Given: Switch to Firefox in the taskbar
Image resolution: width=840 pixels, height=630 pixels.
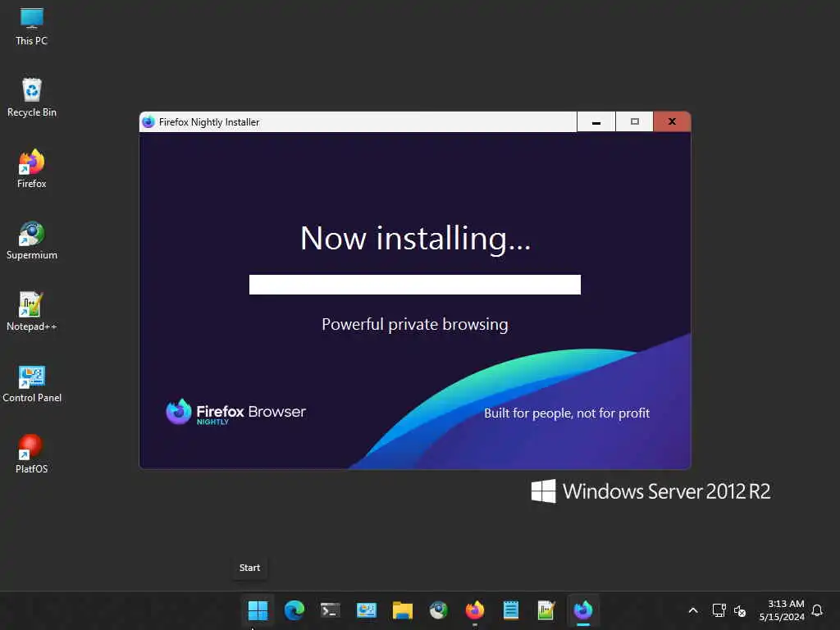Looking at the screenshot, I should 475,610.
